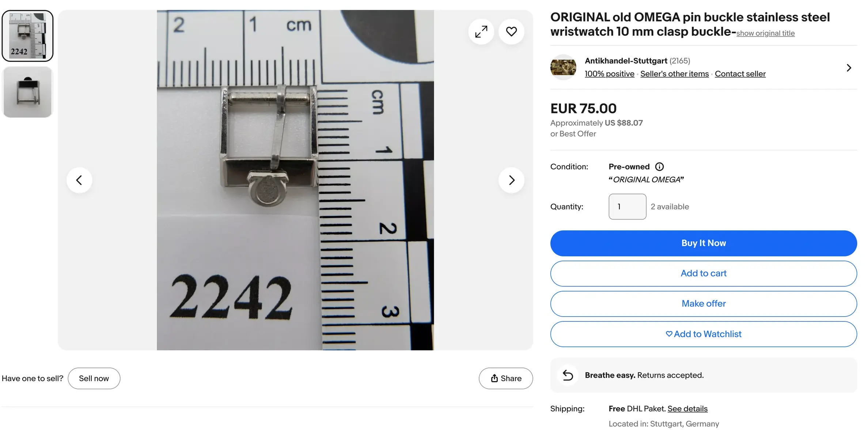Expand the seller information panel

click(x=849, y=67)
